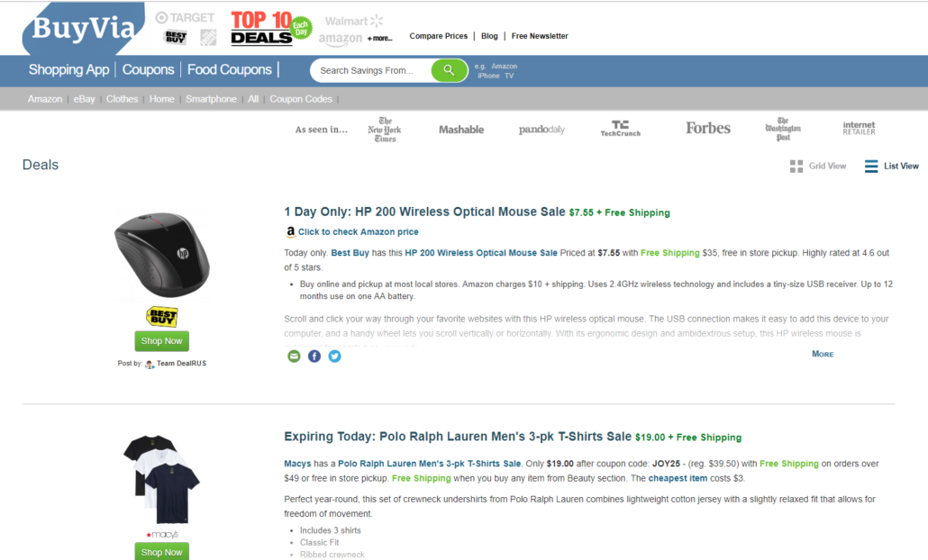Viewport: 928px width, 560px height.
Task: Open the Compare Prices link
Action: (439, 36)
